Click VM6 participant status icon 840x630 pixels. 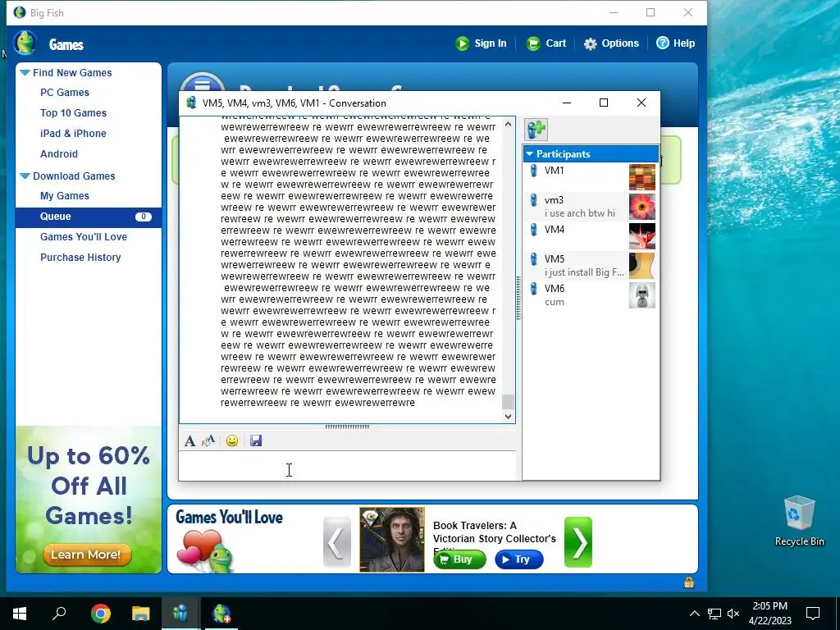533,288
